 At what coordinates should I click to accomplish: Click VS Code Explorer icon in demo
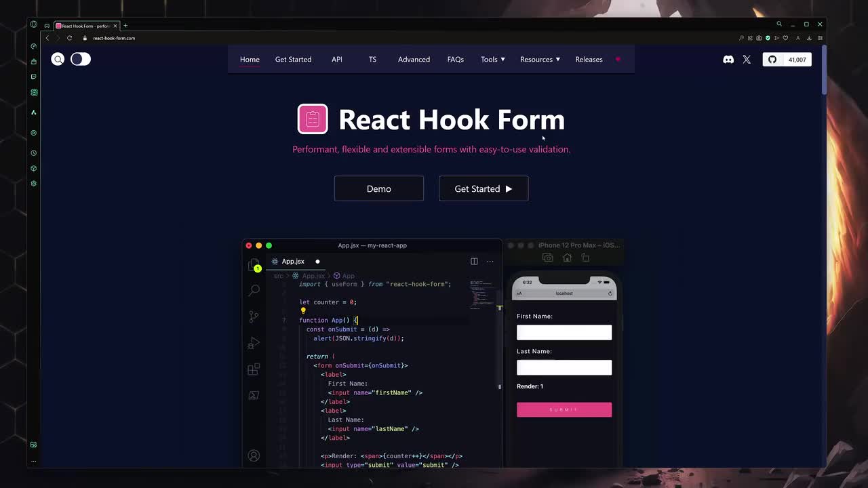click(254, 265)
